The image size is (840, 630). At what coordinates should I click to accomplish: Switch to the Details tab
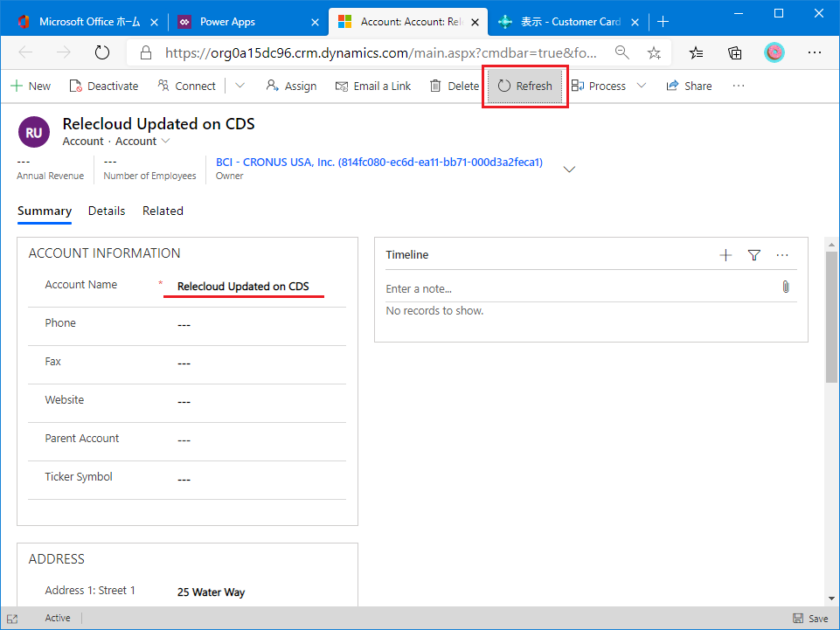click(107, 211)
